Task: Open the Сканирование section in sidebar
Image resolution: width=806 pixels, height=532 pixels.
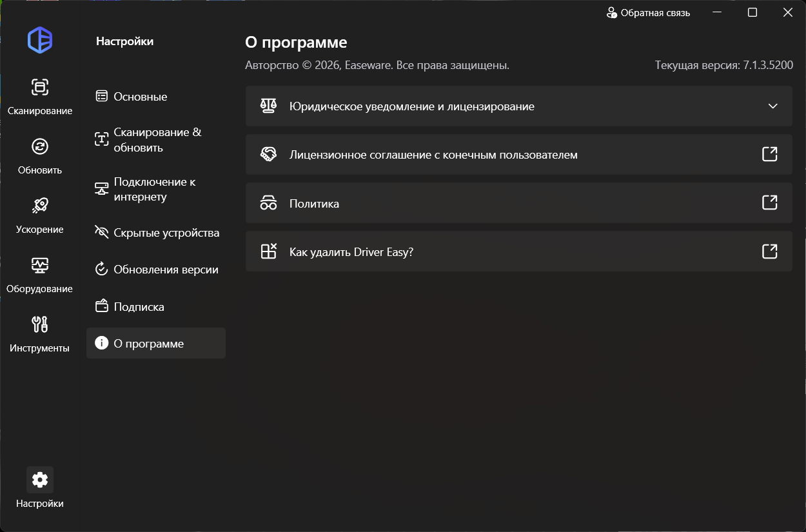Action: [x=40, y=97]
